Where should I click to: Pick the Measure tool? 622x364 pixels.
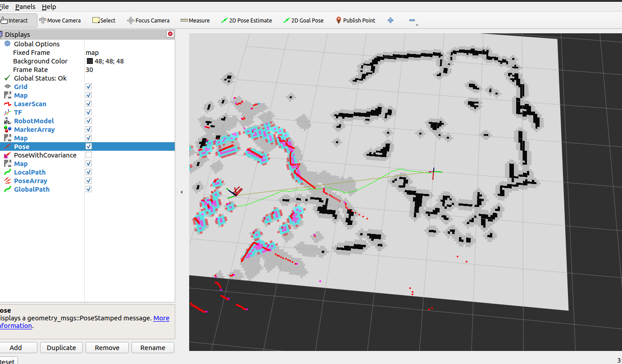click(195, 20)
